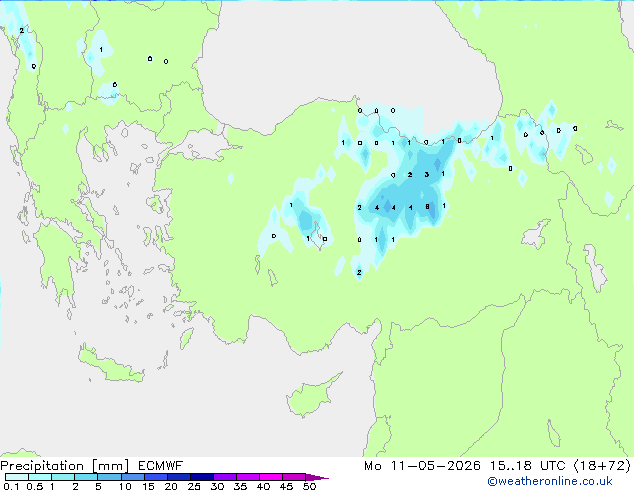Click the '45' legend scale label
The image size is (634, 490).
coord(286,486)
